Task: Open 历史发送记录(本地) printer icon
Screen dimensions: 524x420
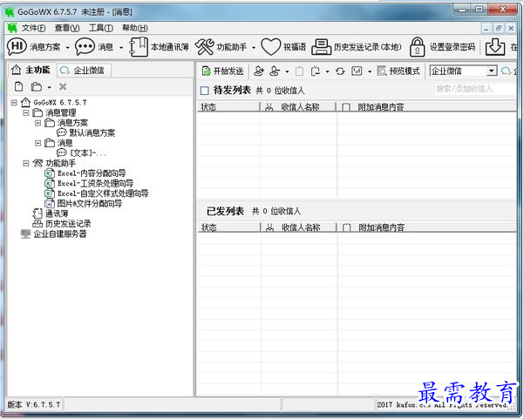Action: pyautogui.click(x=321, y=47)
